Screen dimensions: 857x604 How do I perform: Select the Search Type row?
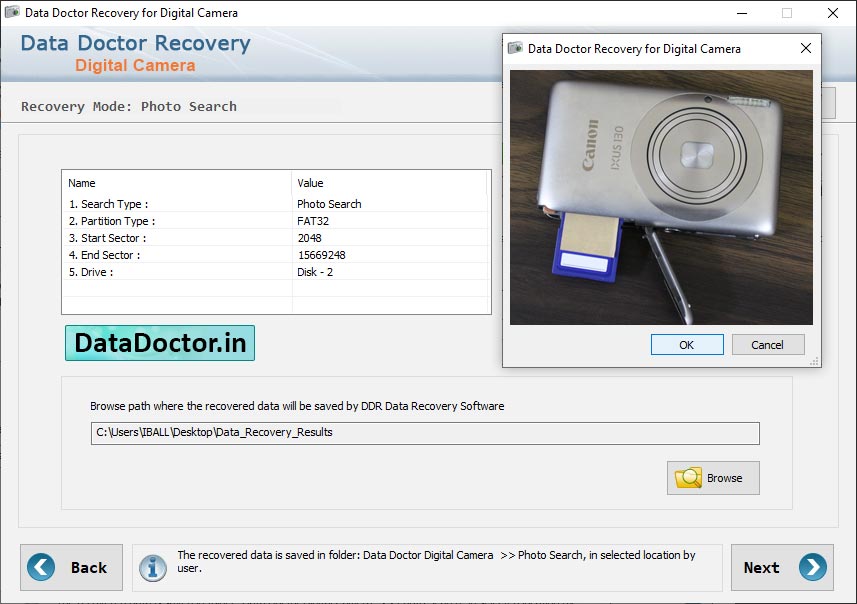200,203
